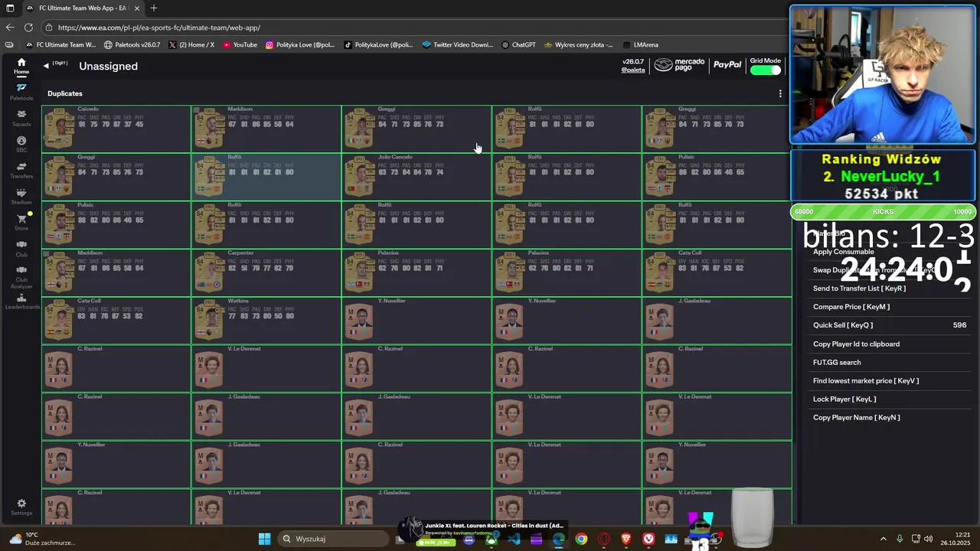The image size is (980, 551).
Task: Open the Store cart icon
Action: tap(21, 222)
